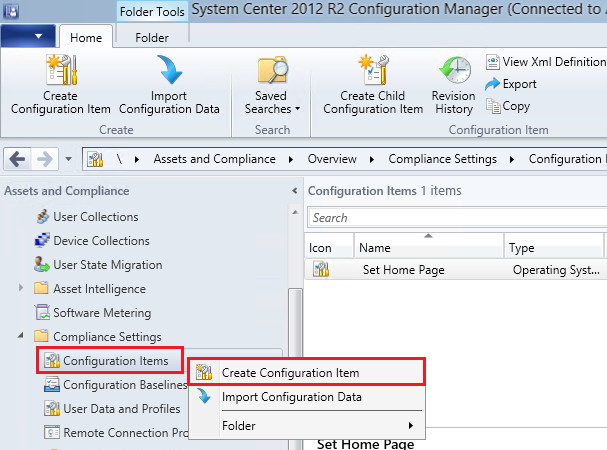Click Compliance Settings in breadcrumb path
The height and width of the screenshot is (450, 607).
[442, 159]
